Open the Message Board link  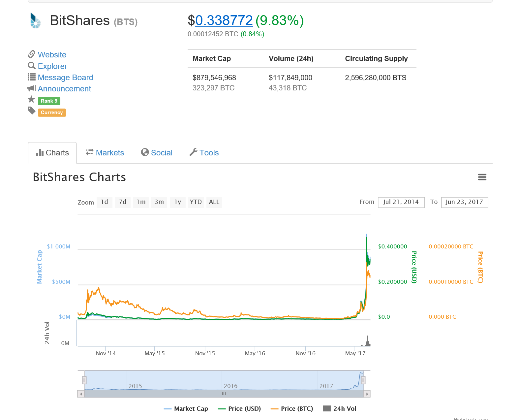65,78
